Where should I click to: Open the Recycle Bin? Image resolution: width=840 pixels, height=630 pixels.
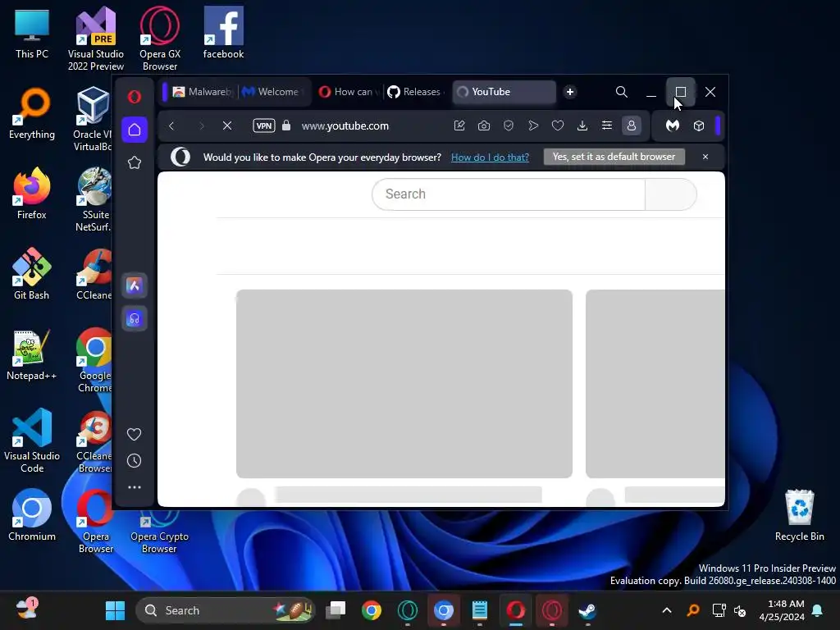click(799, 515)
